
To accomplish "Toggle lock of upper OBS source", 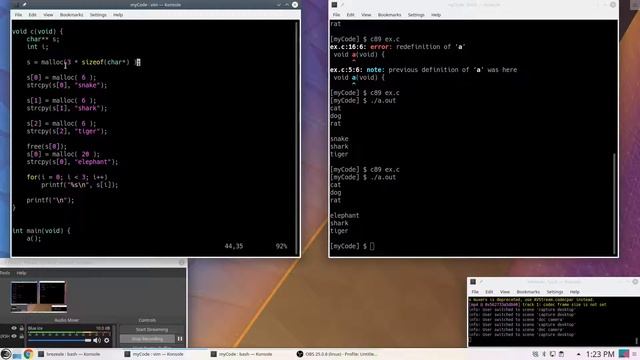I will 22,328.
